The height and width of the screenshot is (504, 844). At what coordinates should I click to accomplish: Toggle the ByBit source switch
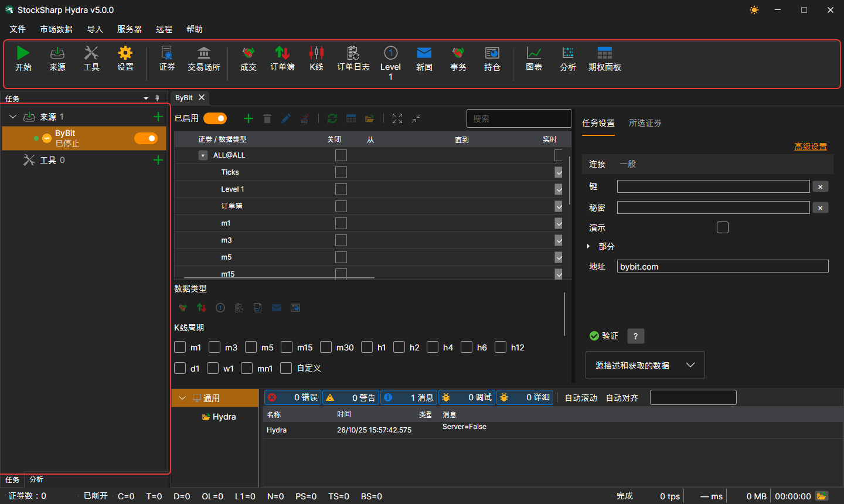point(146,138)
